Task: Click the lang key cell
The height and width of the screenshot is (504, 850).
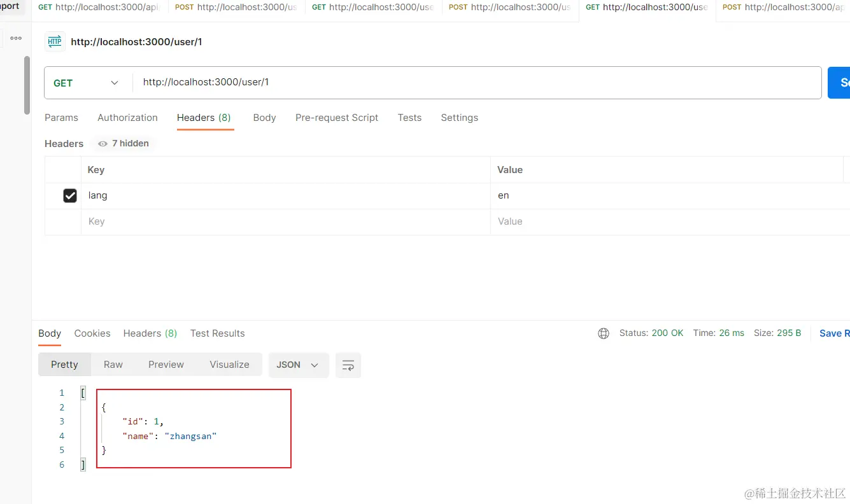Action: tap(286, 196)
